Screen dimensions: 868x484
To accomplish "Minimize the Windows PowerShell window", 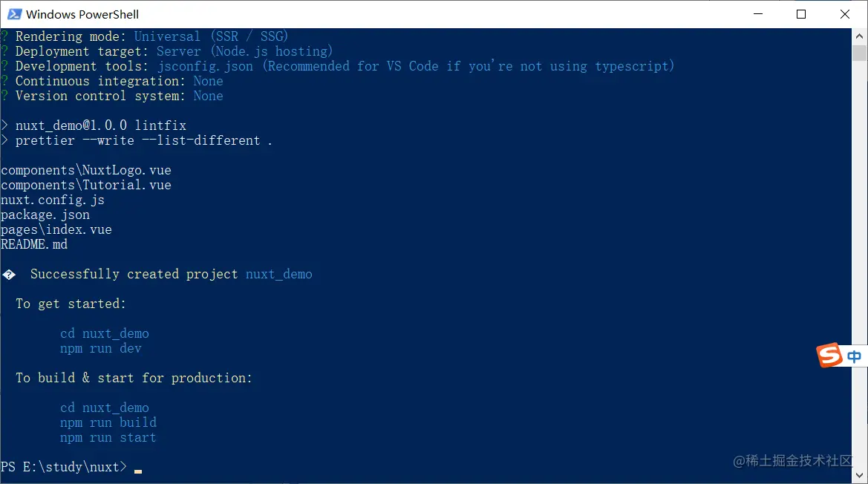I will [x=758, y=14].
